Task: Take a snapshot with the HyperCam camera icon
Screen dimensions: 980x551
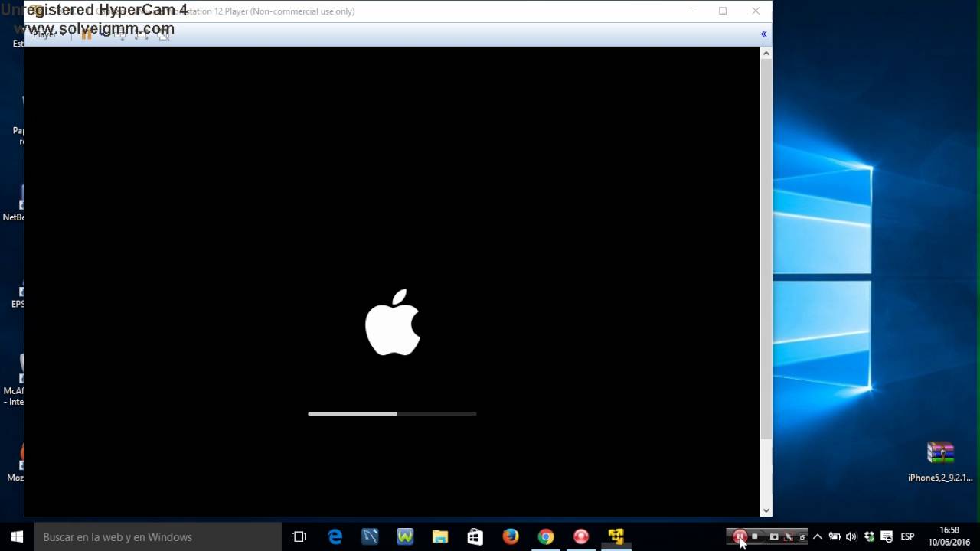Action: (x=774, y=536)
